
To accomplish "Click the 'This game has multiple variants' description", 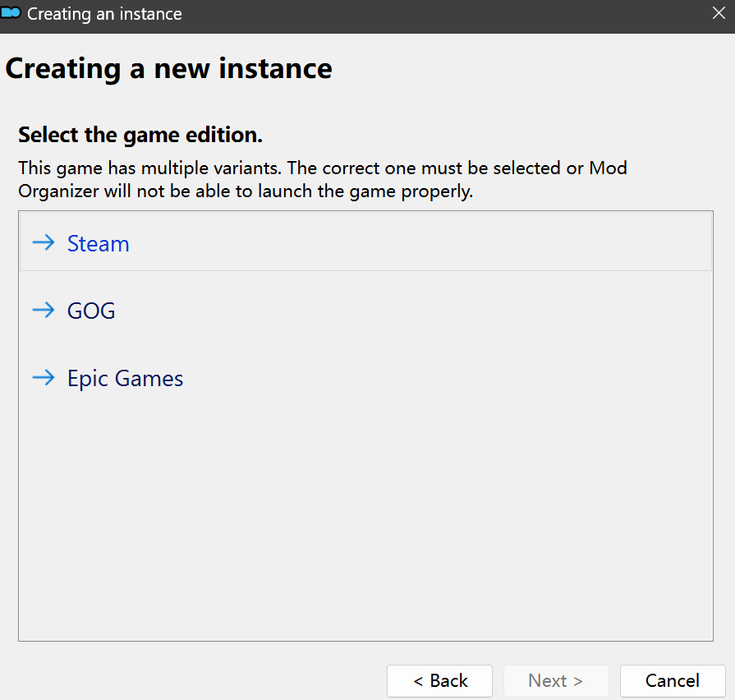I will click(x=323, y=180).
